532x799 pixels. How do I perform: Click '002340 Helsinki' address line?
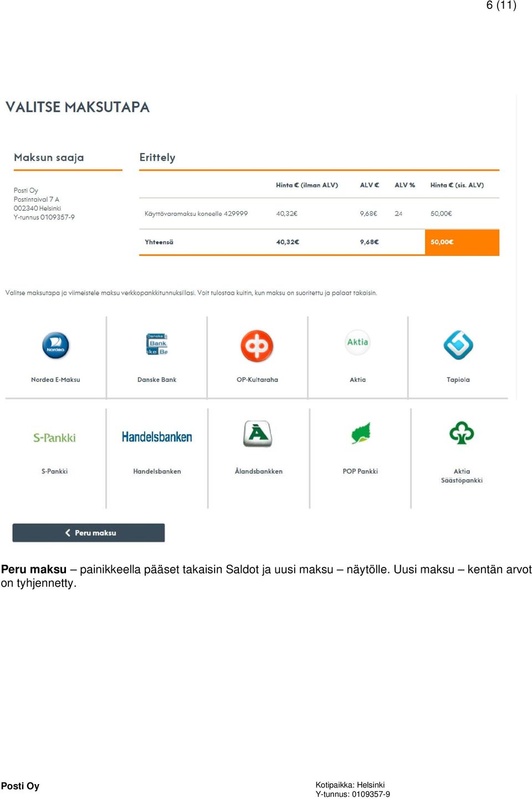[37, 208]
